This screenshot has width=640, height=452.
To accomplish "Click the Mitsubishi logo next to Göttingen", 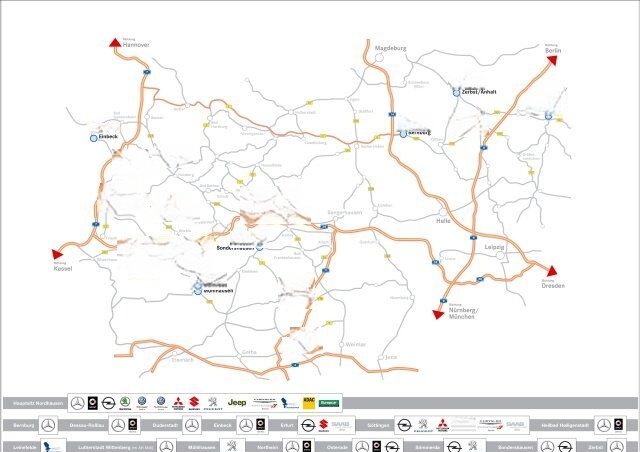I will 443,425.
